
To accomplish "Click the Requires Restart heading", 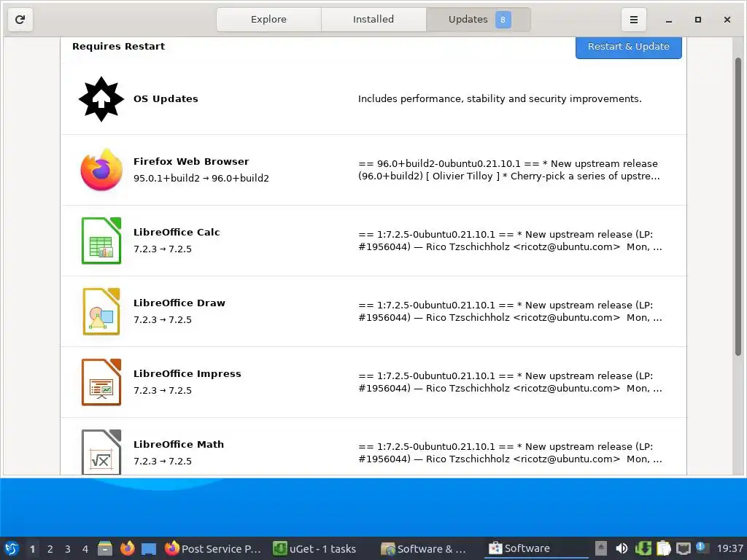I will [119, 46].
